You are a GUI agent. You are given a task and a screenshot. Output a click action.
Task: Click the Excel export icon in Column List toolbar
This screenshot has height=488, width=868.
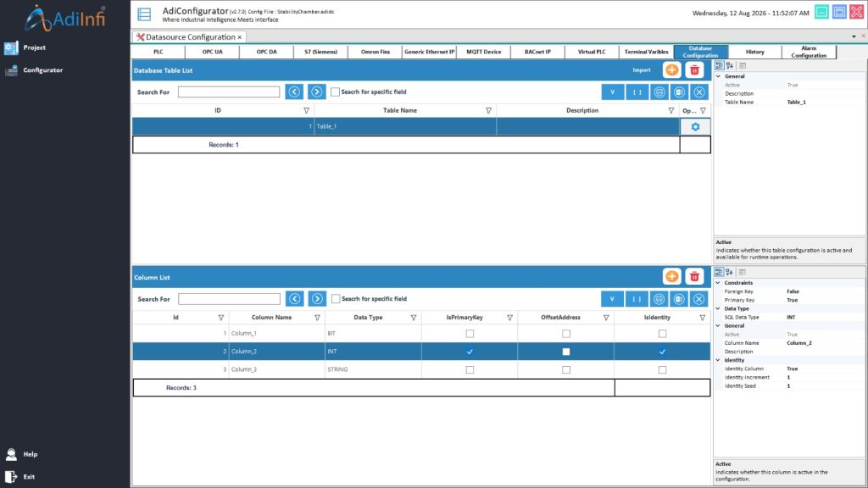tap(679, 299)
